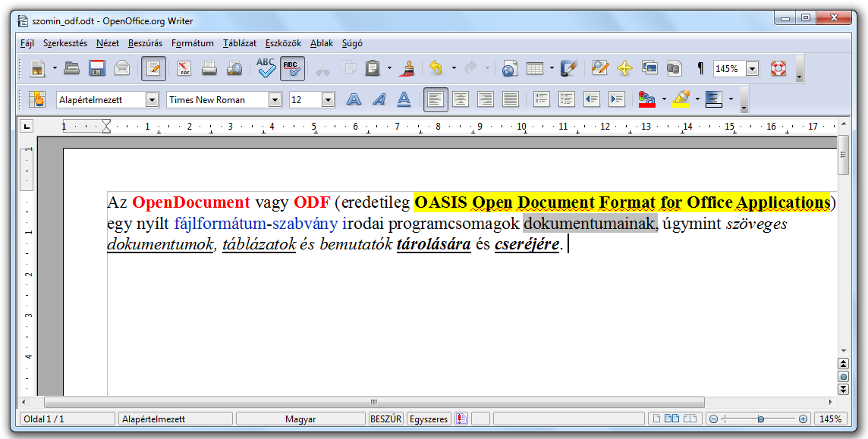Open the Styles and Formatting window icon
868x439 pixels.
tap(37, 99)
